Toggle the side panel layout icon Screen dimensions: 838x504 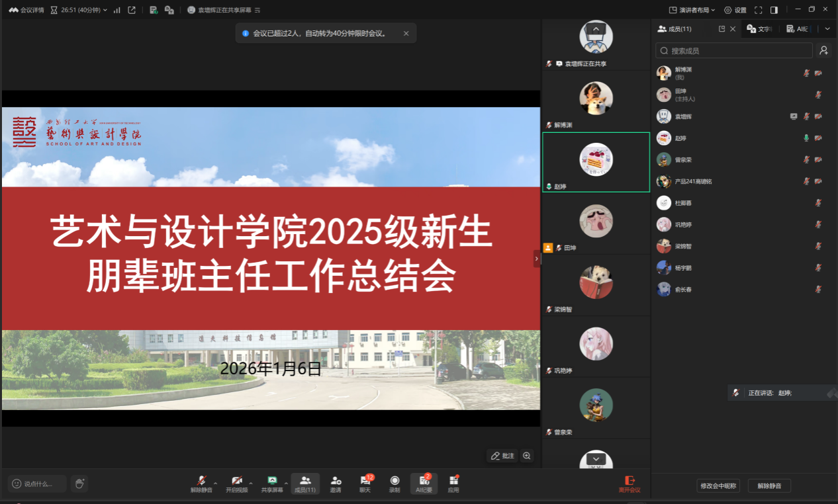[774, 10]
